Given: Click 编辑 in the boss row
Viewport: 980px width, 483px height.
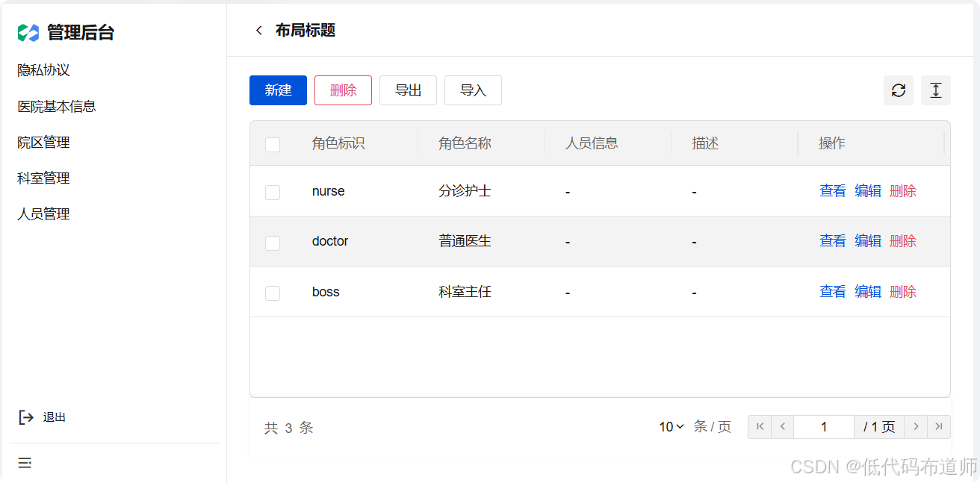Looking at the screenshot, I should click(868, 292).
